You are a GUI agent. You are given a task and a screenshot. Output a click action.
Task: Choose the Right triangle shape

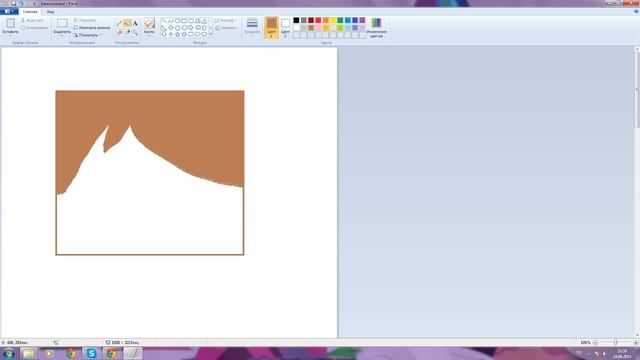pos(163,28)
